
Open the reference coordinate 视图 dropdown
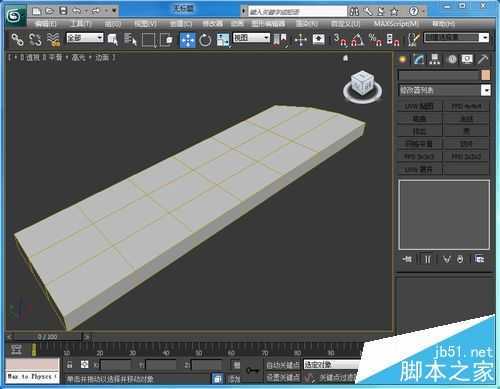(x=251, y=38)
